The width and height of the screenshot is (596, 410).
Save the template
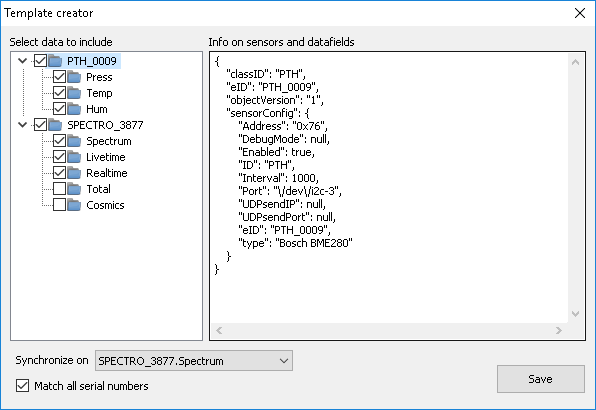[541, 379]
